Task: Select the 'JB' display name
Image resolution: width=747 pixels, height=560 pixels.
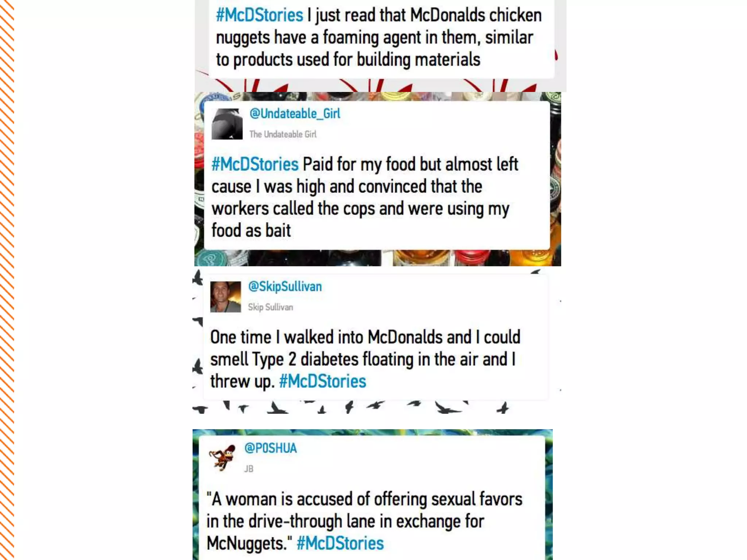Action: [x=249, y=469]
